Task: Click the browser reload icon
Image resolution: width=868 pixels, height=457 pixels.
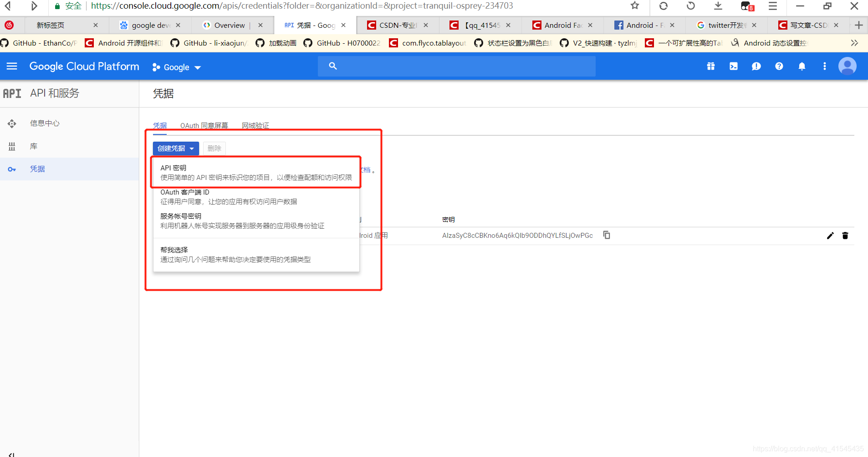Action: (691, 6)
